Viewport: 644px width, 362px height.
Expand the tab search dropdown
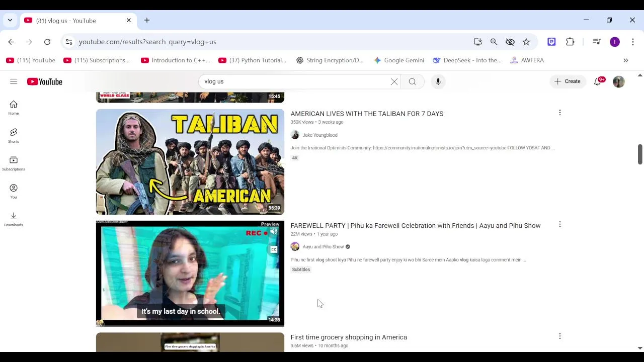(10, 20)
